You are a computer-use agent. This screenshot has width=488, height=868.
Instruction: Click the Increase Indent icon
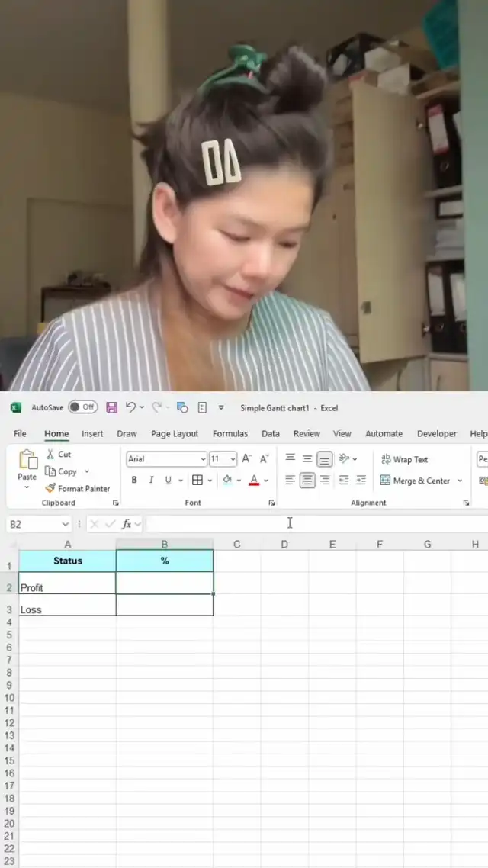tap(361, 481)
